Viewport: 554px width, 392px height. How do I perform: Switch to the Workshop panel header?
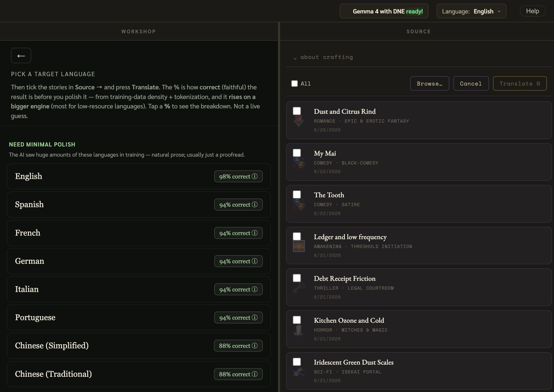pyautogui.click(x=138, y=31)
